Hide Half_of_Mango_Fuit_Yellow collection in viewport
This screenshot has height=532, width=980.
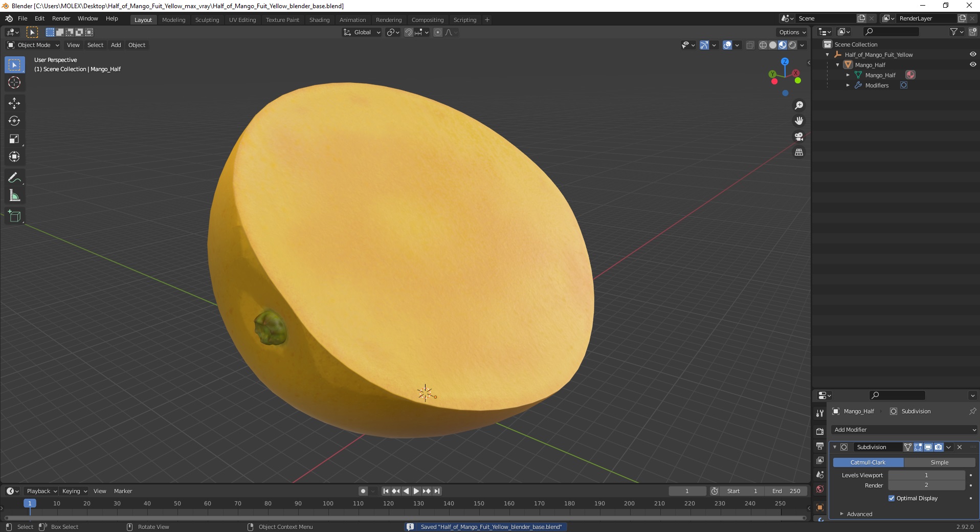point(973,54)
